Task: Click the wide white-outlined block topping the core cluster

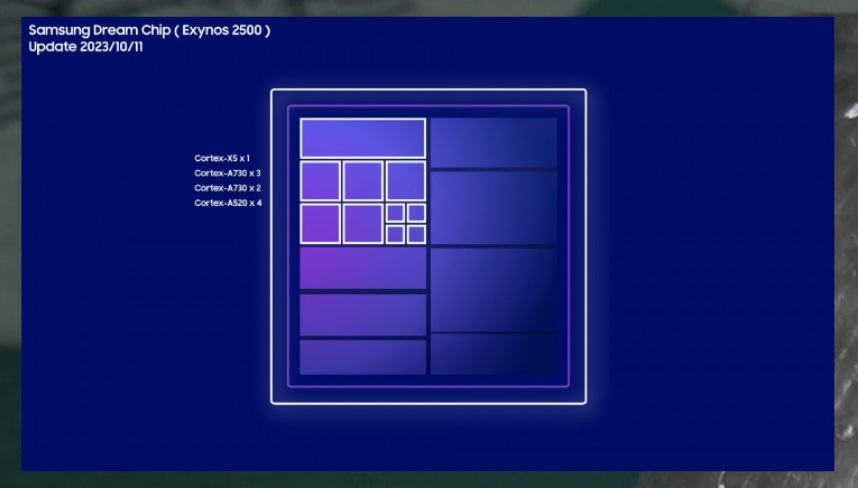Action: point(363,138)
